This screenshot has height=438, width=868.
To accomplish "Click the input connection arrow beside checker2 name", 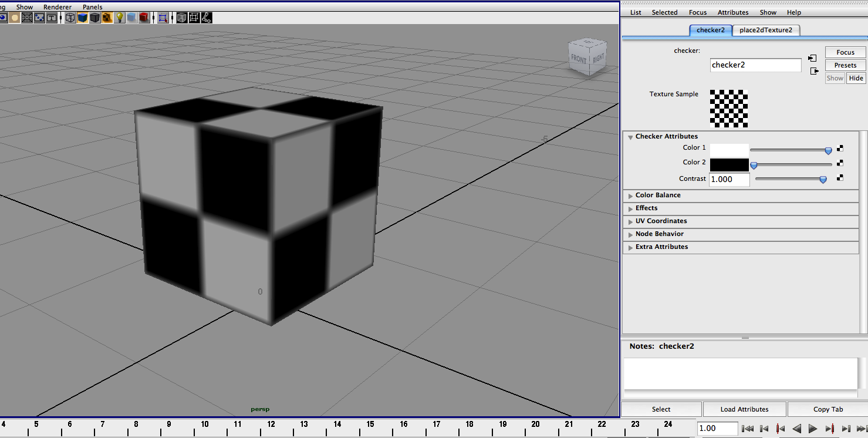I will [812, 58].
